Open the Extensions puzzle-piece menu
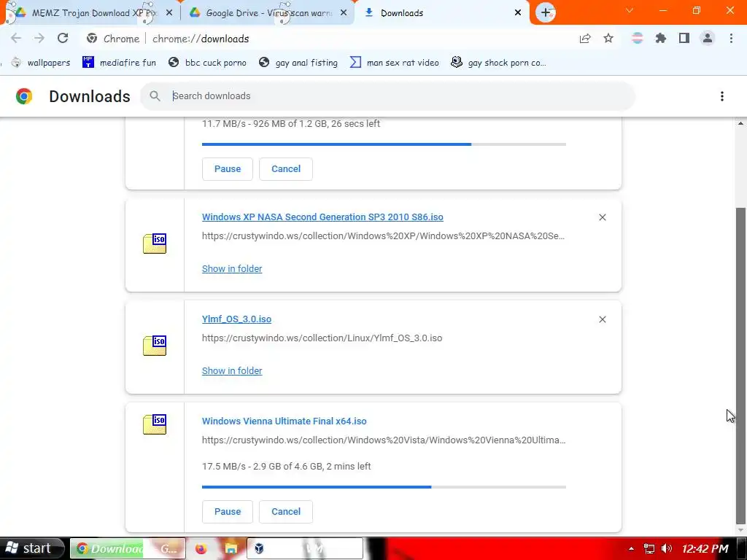747x560 pixels. pos(661,39)
